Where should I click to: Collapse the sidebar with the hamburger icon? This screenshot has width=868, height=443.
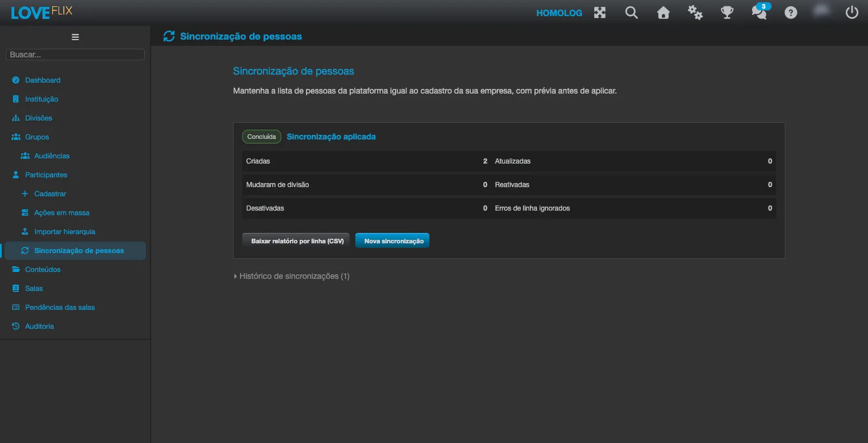(x=75, y=37)
